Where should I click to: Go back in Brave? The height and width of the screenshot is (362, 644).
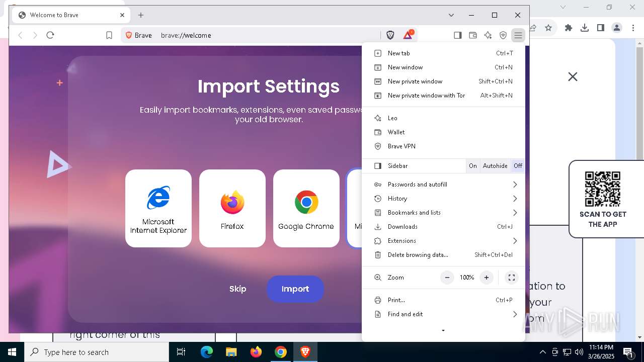(21, 35)
